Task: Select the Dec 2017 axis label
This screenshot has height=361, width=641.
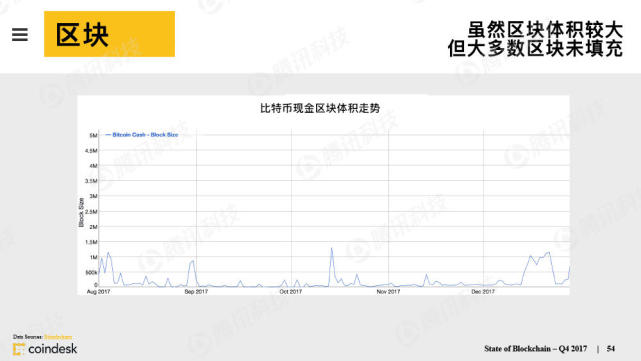Action: (483, 291)
